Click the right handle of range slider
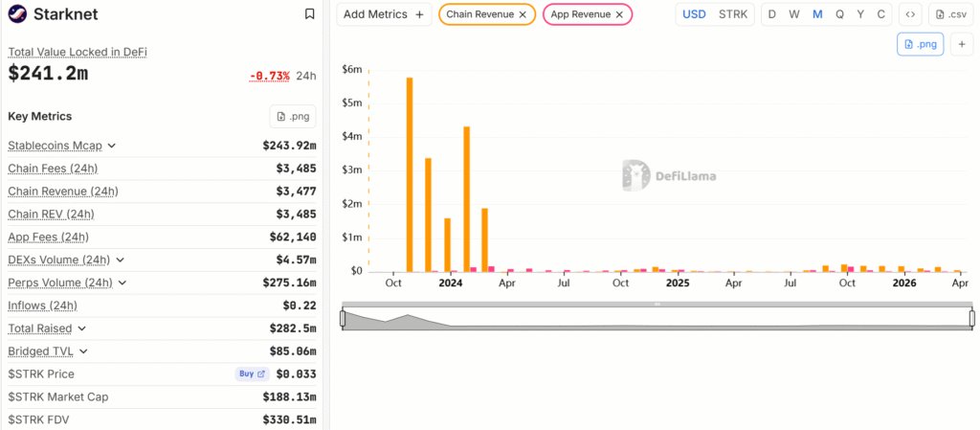The image size is (980, 430). click(971, 318)
